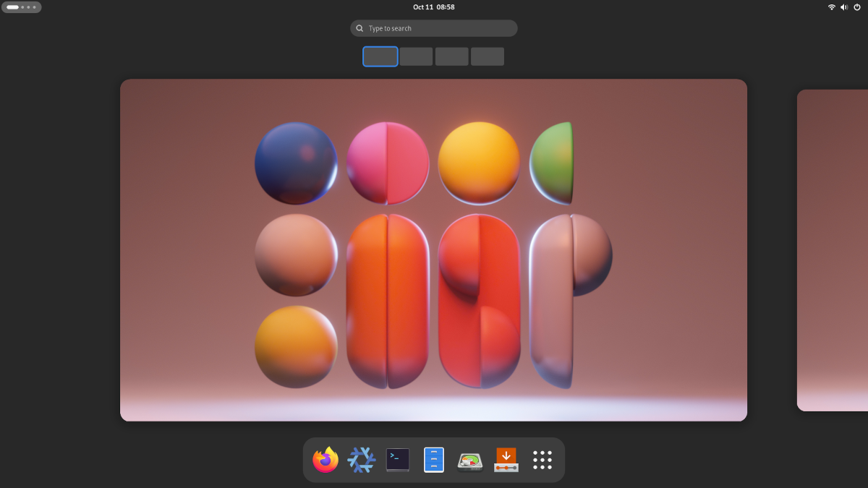Select the first workspace thumbnail
868x488 pixels.
pyautogui.click(x=380, y=56)
